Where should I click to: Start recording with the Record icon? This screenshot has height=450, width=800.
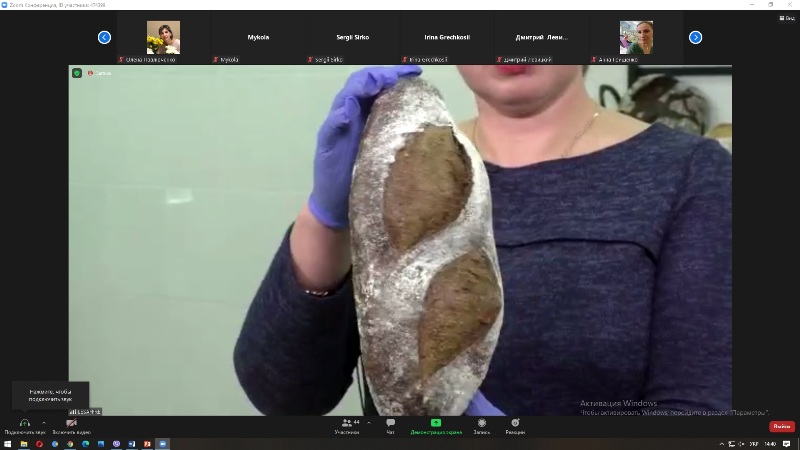[x=481, y=425]
